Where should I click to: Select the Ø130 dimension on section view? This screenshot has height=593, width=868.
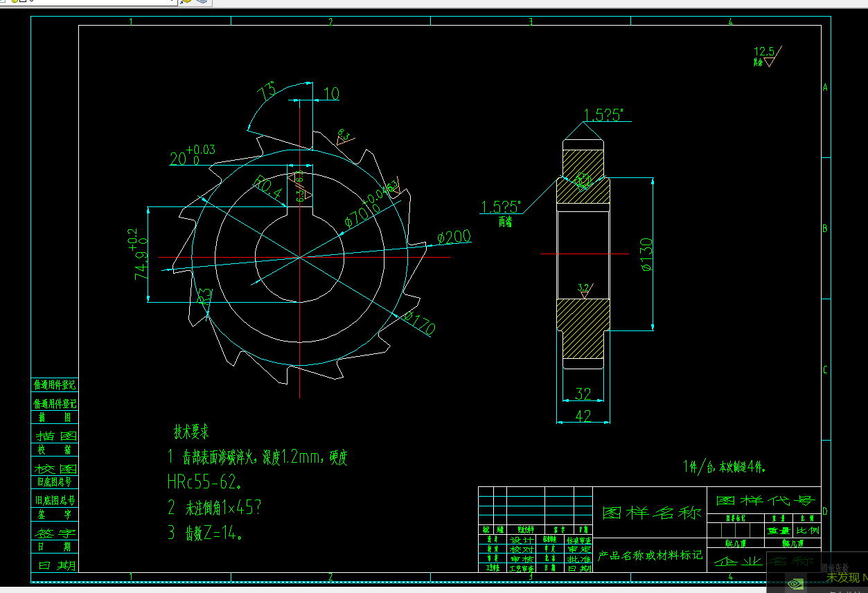tap(646, 254)
